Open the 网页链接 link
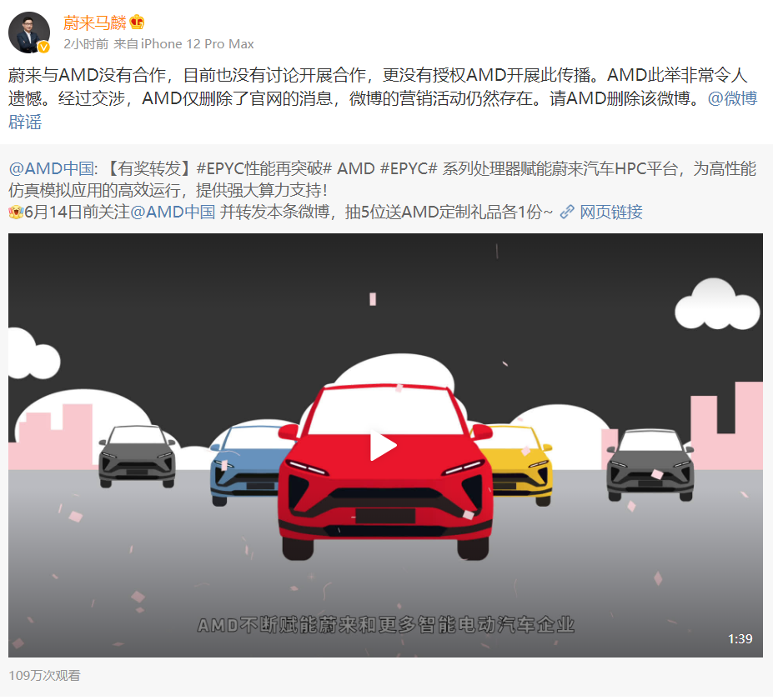The width and height of the screenshot is (773, 700). pyautogui.click(x=610, y=212)
